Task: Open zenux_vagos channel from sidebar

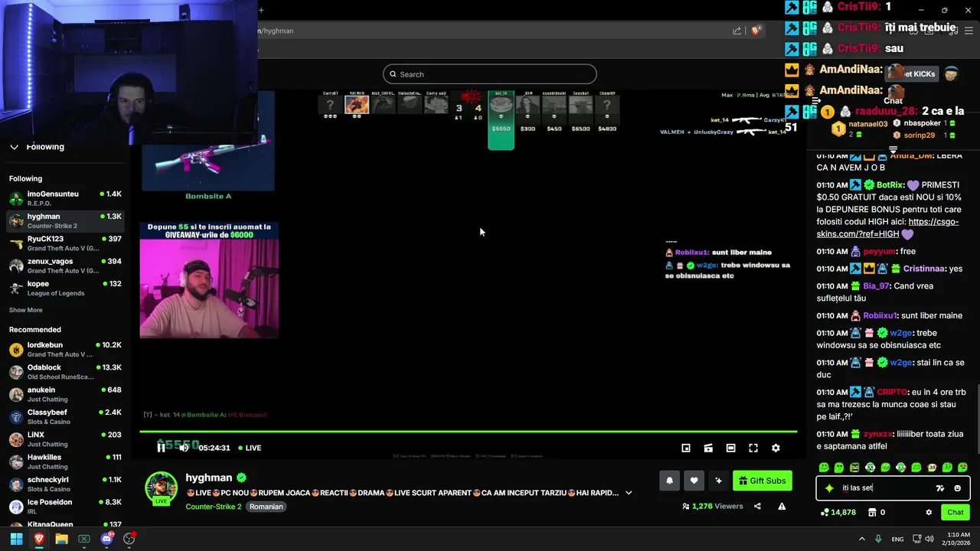Action: click(x=65, y=266)
